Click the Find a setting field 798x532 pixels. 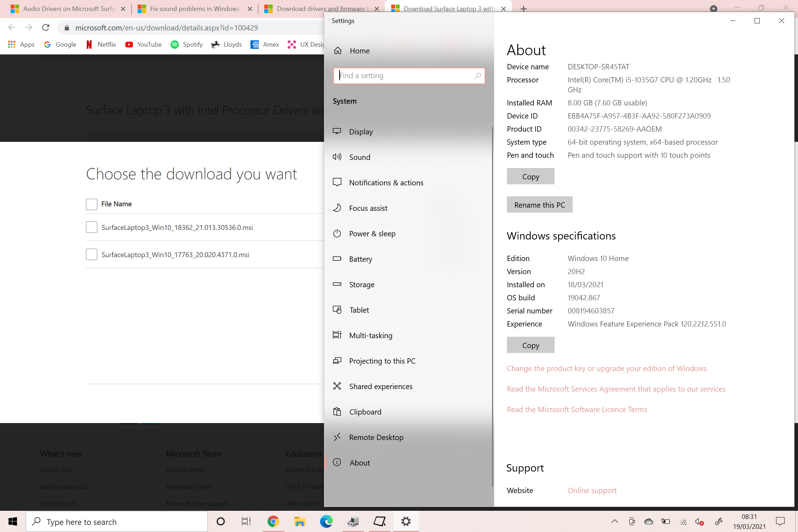(405, 76)
